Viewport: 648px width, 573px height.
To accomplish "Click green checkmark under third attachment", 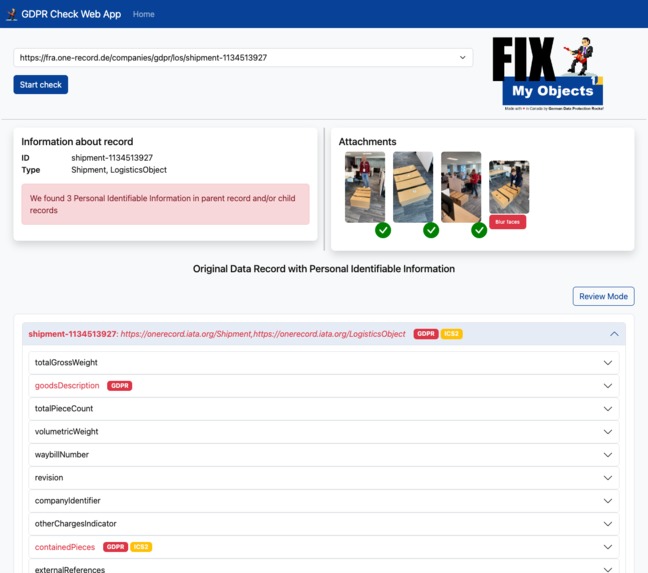I will pos(479,230).
